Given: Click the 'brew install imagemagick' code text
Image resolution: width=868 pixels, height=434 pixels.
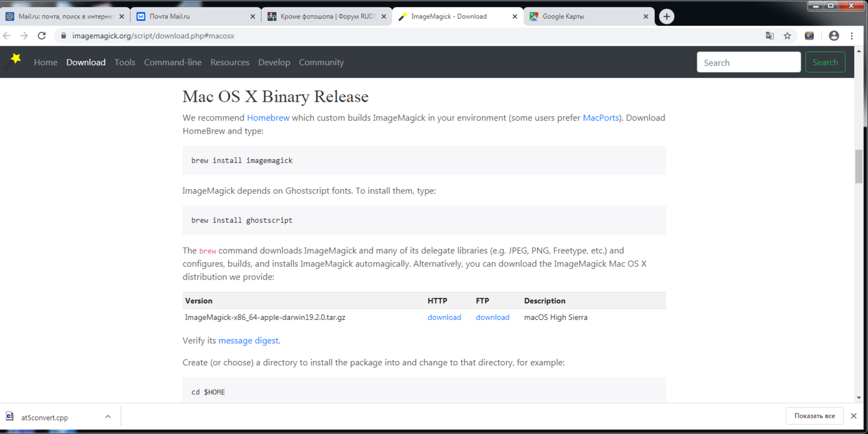Looking at the screenshot, I should [x=242, y=161].
